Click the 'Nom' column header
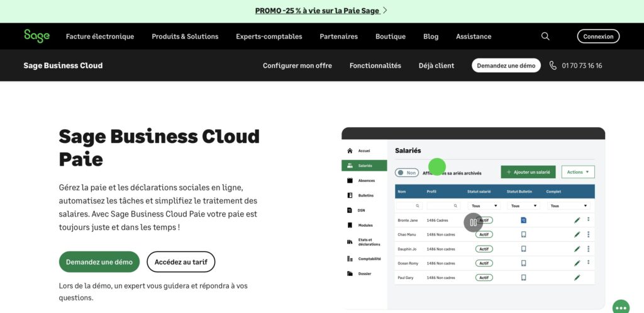The width and height of the screenshot is (644, 313). click(402, 191)
